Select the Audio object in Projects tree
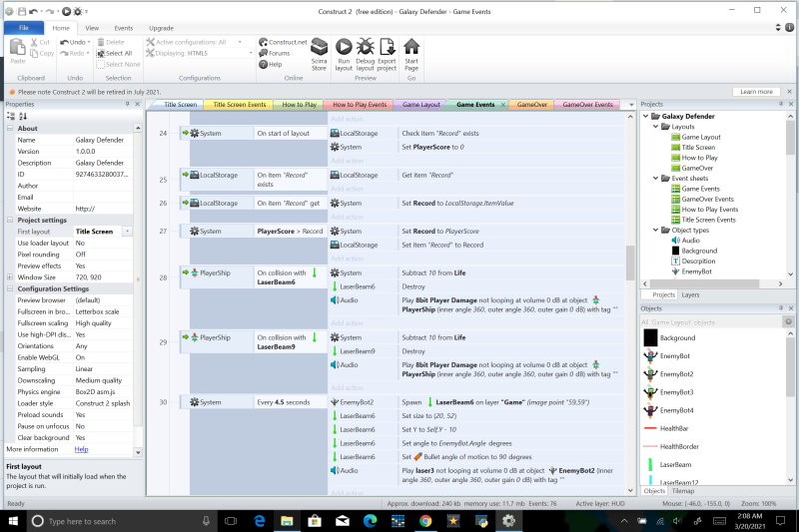Screen dimensions: 799x532 (690, 241)
